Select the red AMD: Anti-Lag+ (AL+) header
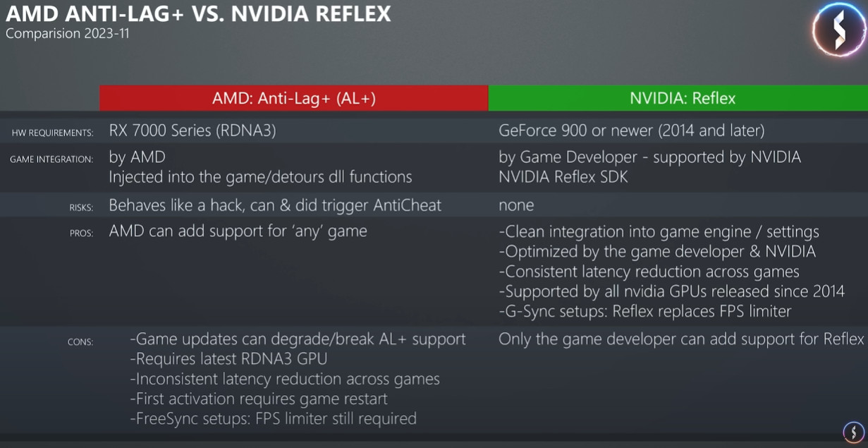This screenshot has height=448, width=868. click(293, 98)
